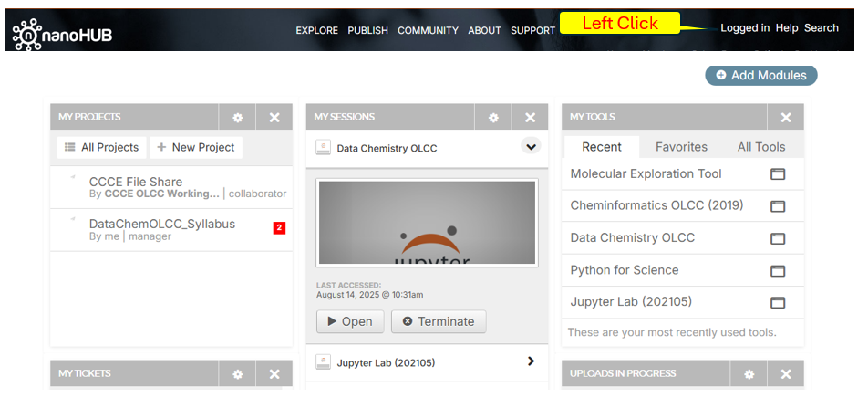The width and height of the screenshot is (868, 398).
Task: Open My Sessions module settings gear
Action: (x=493, y=118)
